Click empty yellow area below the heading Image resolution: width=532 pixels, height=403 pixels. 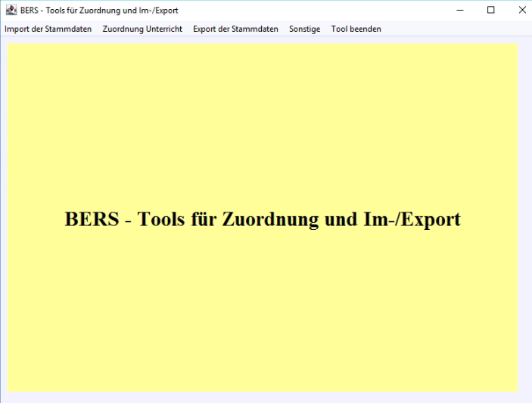click(x=262, y=318)
